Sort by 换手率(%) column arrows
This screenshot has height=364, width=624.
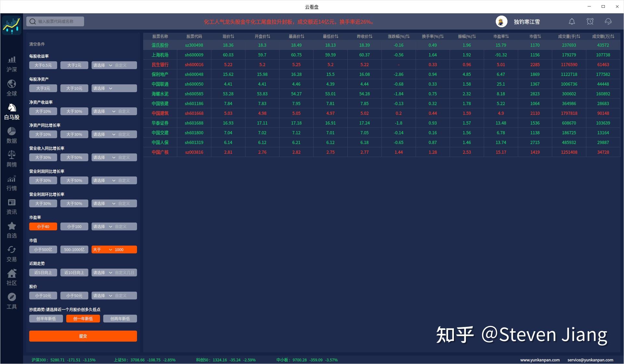click(x=442, y=36)
